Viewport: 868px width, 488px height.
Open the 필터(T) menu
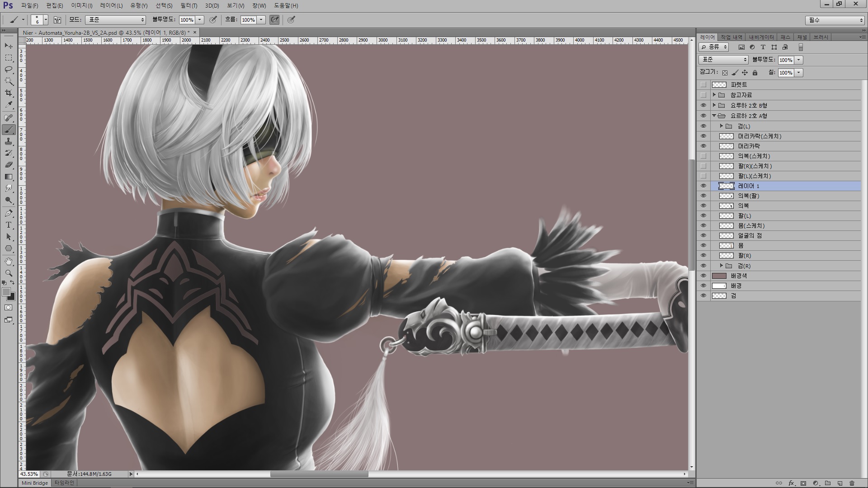click(189, 5)
